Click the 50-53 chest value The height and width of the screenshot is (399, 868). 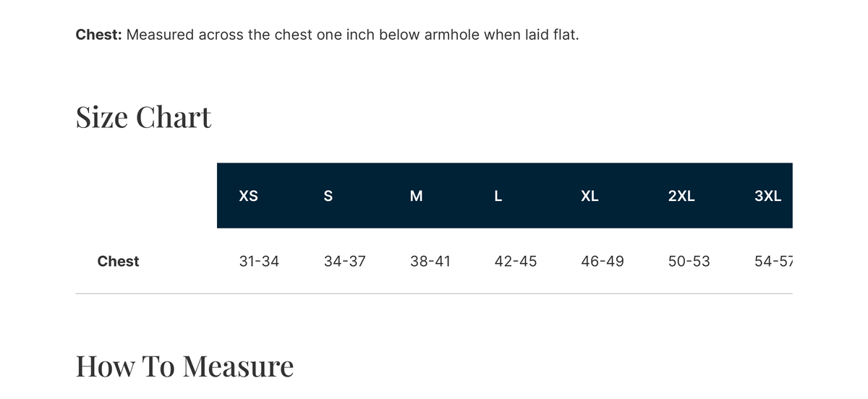pos(689,261)
